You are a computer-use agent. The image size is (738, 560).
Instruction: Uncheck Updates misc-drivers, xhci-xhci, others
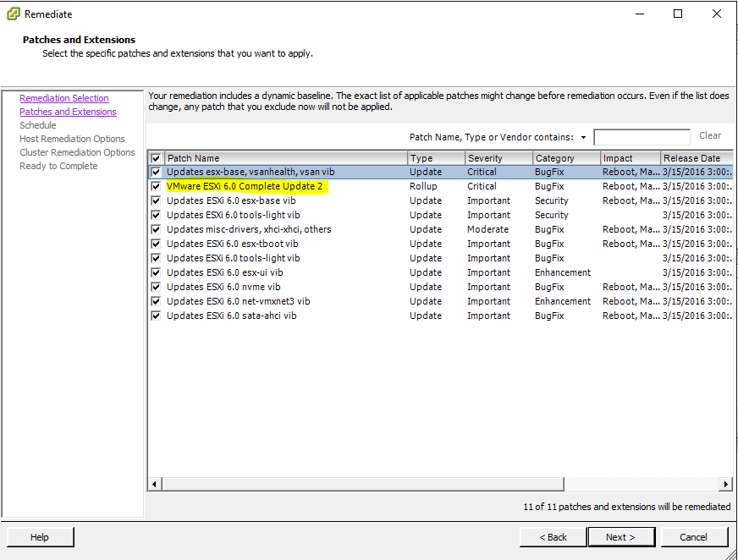click(156, 229)
